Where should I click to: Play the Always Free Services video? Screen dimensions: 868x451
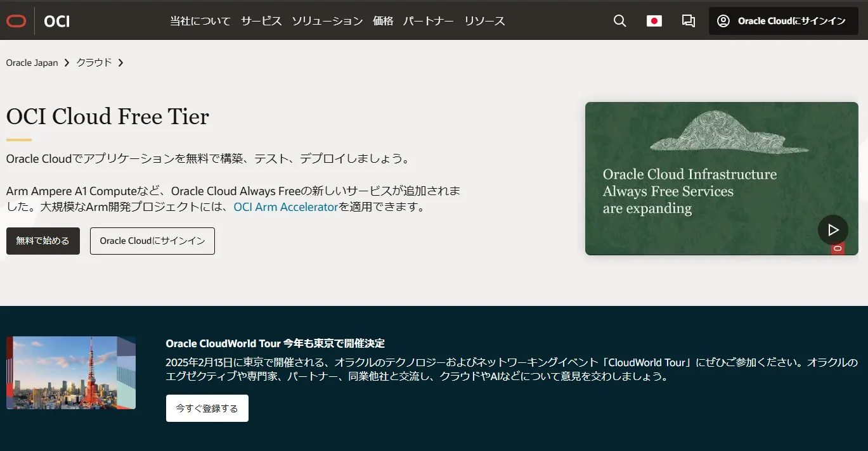832,230
